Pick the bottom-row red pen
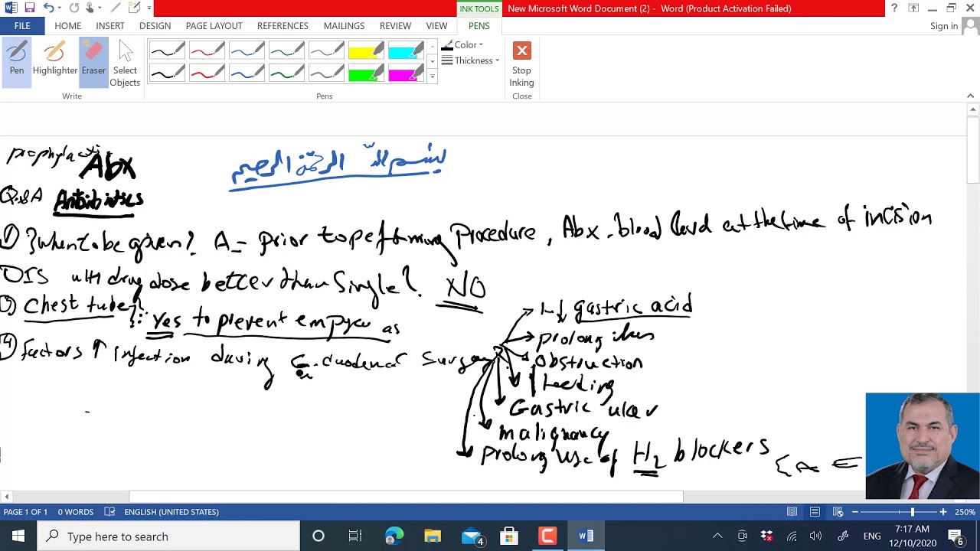Image resolution: width=980 pixels, height=551 pixels. pyautogui.click(x=207, y=74)
